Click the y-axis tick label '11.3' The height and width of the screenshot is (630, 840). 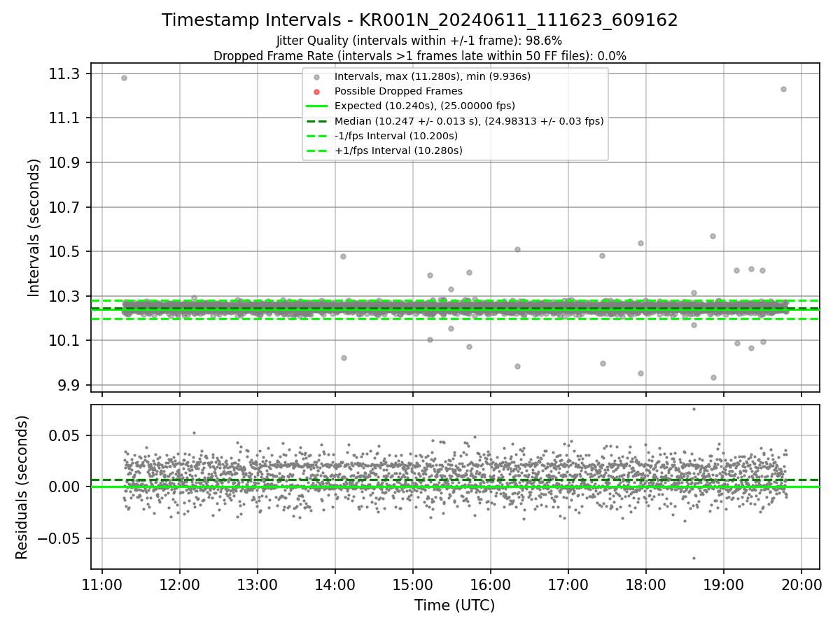tap(66, 73)
